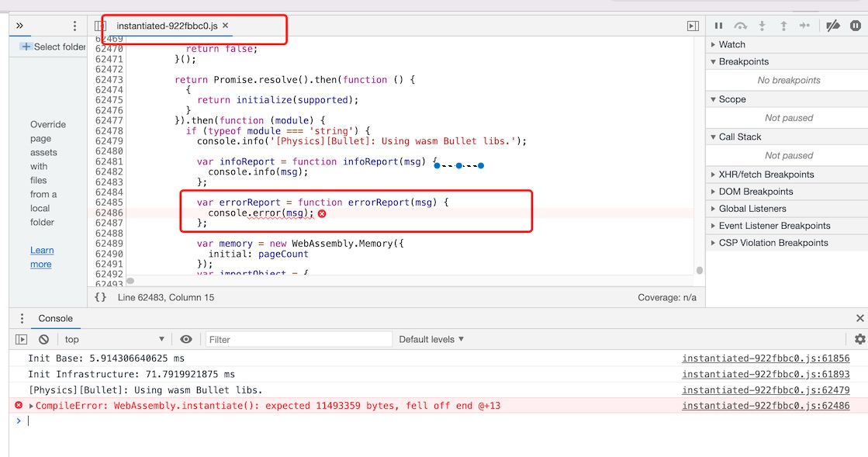Pause script execution in debugger
The width and height of the screenshot is (868, 457).
[718, 26]
